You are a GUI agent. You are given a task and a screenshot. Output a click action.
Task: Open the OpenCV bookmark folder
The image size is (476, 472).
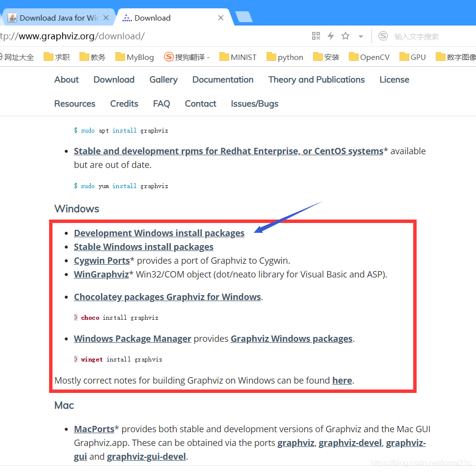[x=369, y=57]
